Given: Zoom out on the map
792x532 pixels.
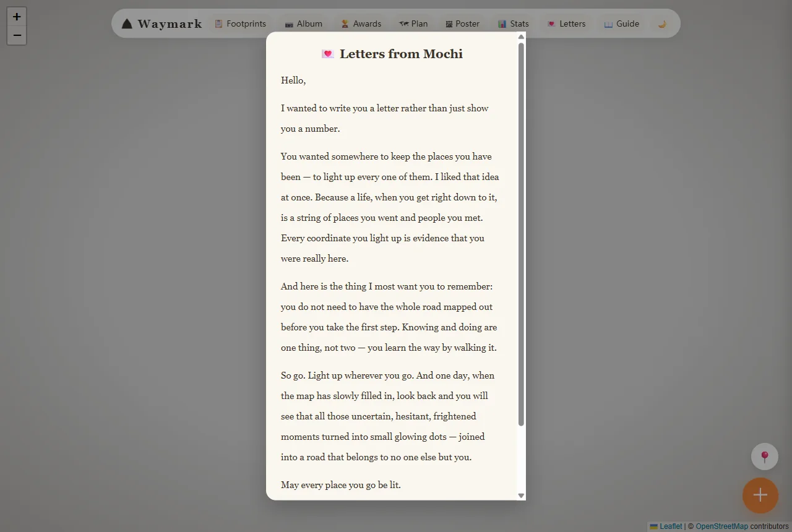Looking at the screenshot, I should tap(17, 35).
